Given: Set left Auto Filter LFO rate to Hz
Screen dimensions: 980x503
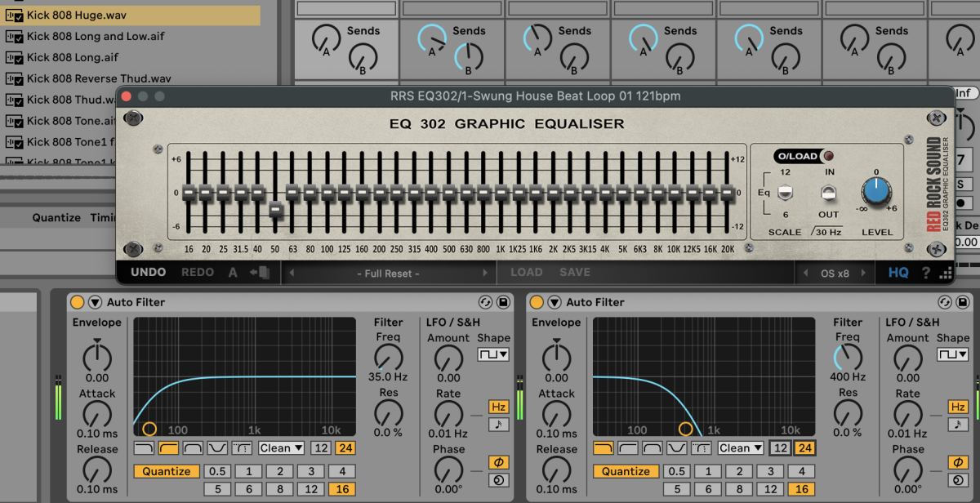Looking at the screenshot, I should click(498, 407).
